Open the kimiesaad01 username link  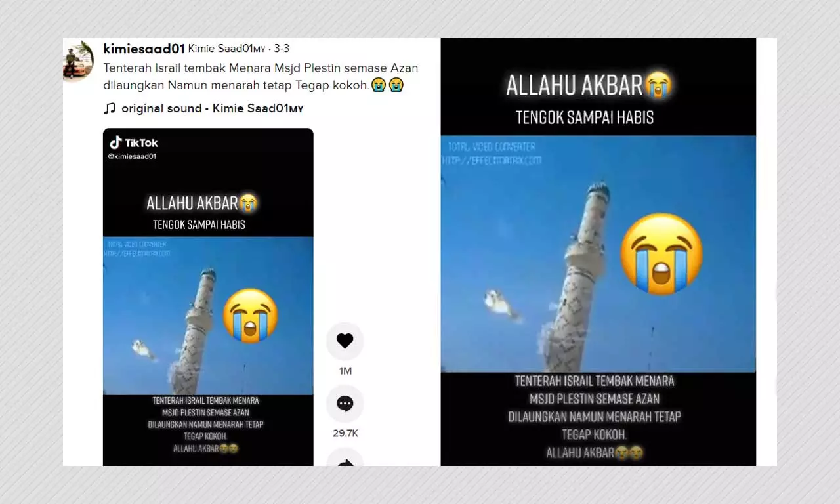tap(144, 49)
